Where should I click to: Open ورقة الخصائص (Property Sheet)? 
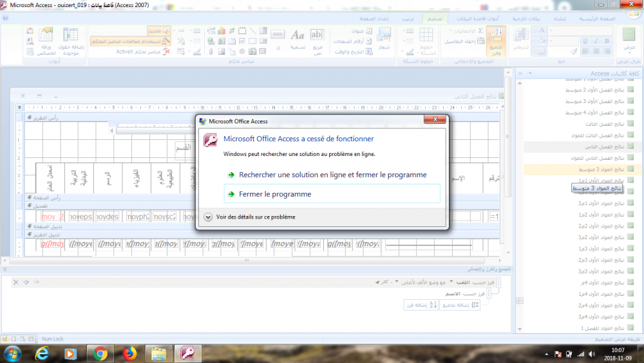tap(46, 41)
